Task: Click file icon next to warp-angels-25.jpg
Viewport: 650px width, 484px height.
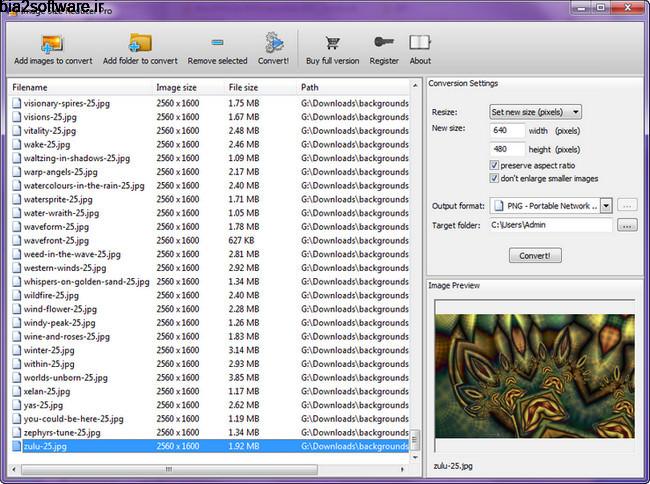Action: tap(17, 172)
